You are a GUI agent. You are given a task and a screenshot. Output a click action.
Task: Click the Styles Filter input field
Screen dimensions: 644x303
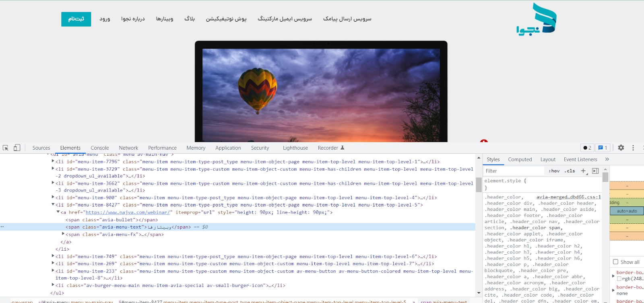click(514, 171)
